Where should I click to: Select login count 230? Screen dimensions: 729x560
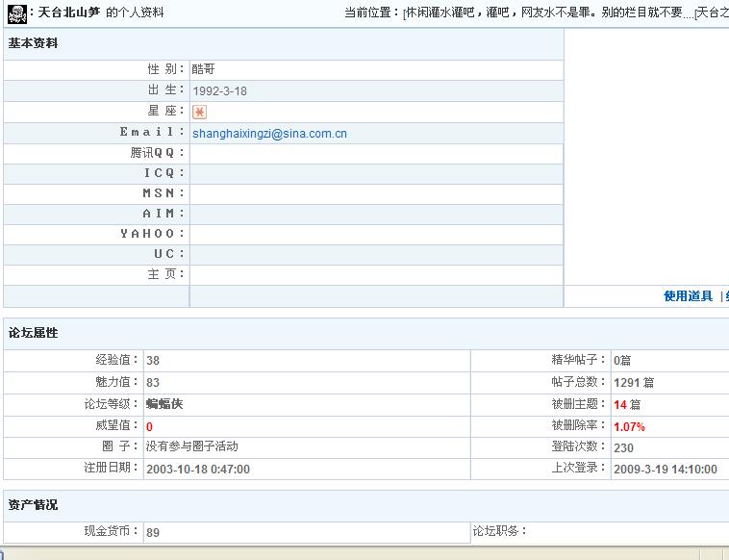point(623,448)
